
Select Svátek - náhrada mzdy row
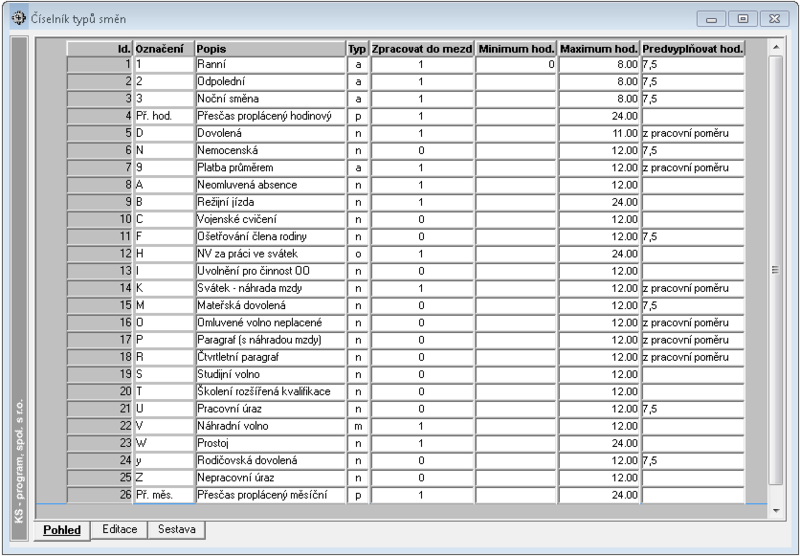(270, 288)
